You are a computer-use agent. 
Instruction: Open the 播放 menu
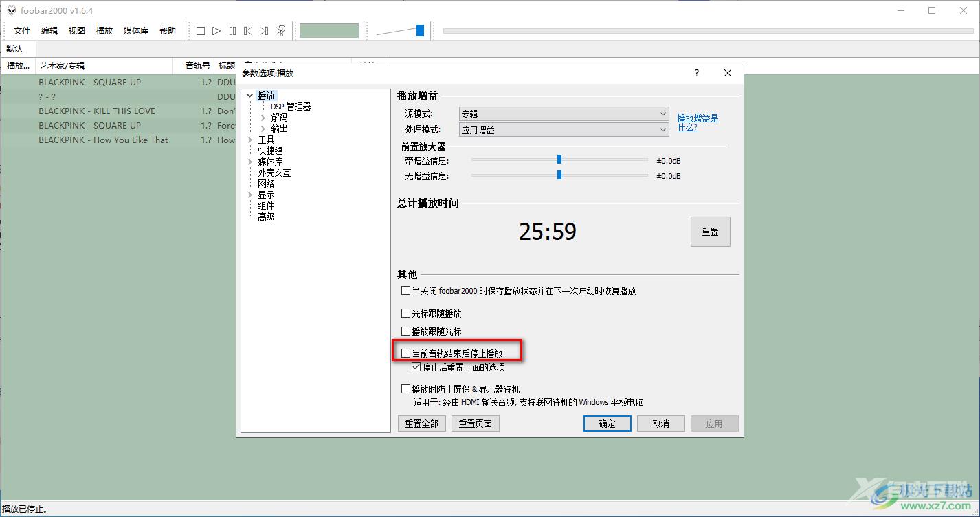pyautogui.click(x=104, y=31)
